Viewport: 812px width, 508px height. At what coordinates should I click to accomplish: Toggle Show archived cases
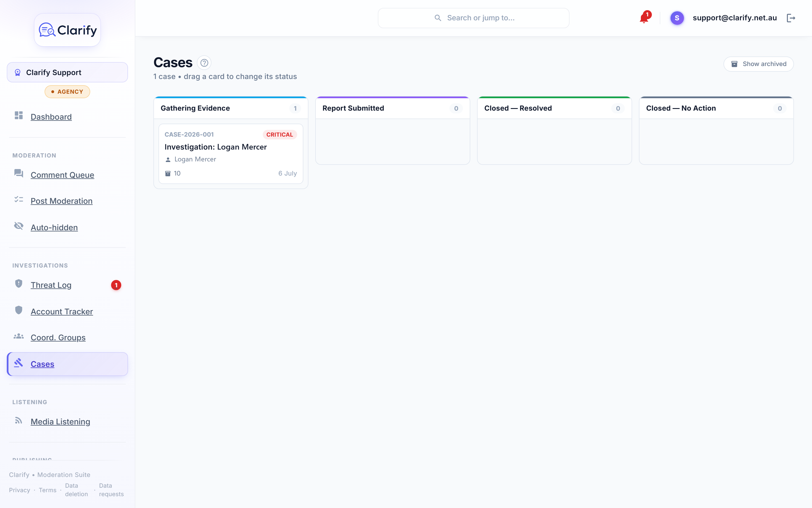pos(758,64)
